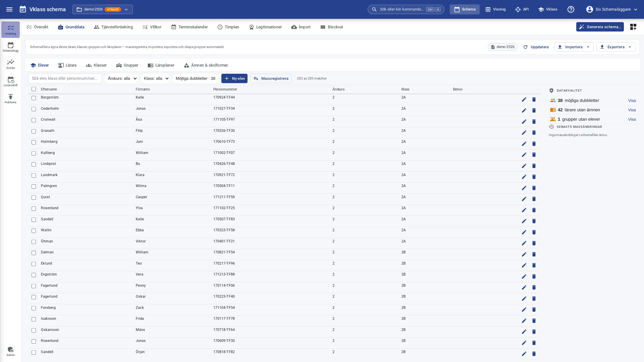Switch to the Lärare tab
This screenshot has width=644, height=362.
click(x=67, y=65)
